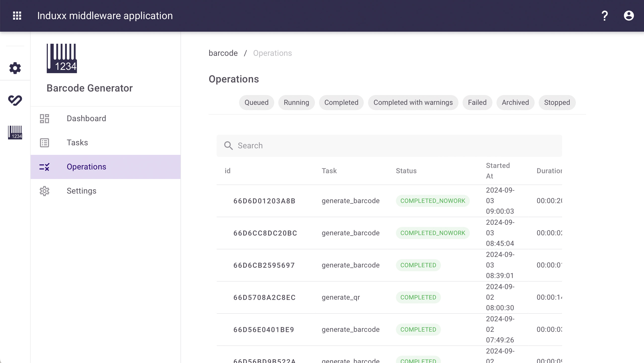Toggle the Stopped filter chip
The height and width of the screenshot is (363, 644).
(x=557, y=102)
